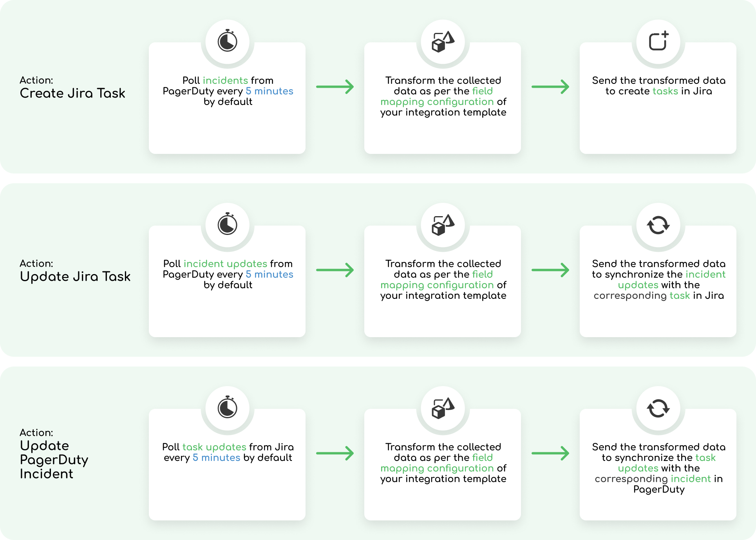
Task: Click "5 minutes" in the Poll incidents card
Action: pyautogui.click(x=269, y=91)
